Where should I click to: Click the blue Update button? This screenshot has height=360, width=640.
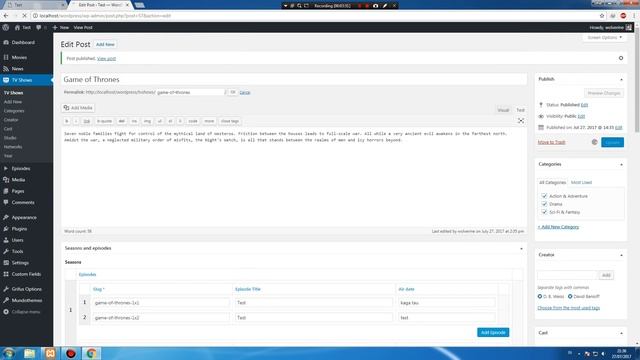click(612, 142)
